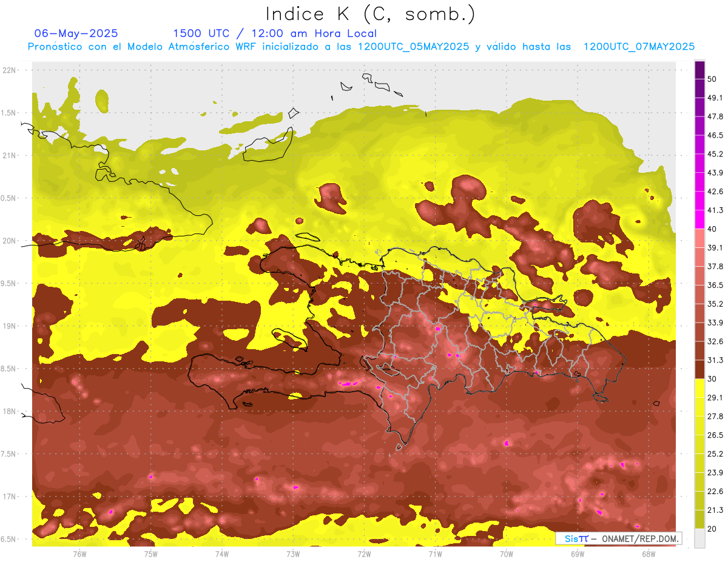The image size is (728, 562).
Task: Click the salmon swatch between 39.1 and 40
Action: click(x=699, y=238)
